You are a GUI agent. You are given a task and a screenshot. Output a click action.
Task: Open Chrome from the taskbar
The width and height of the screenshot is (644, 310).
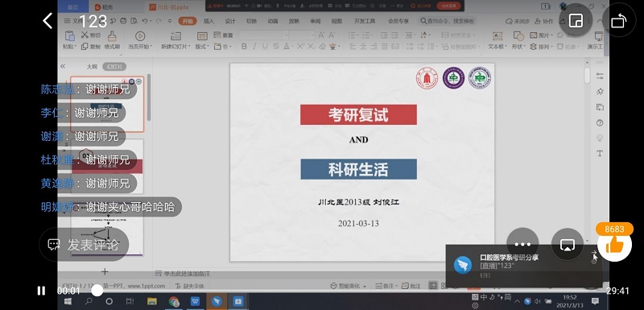(x=174, y=301)
